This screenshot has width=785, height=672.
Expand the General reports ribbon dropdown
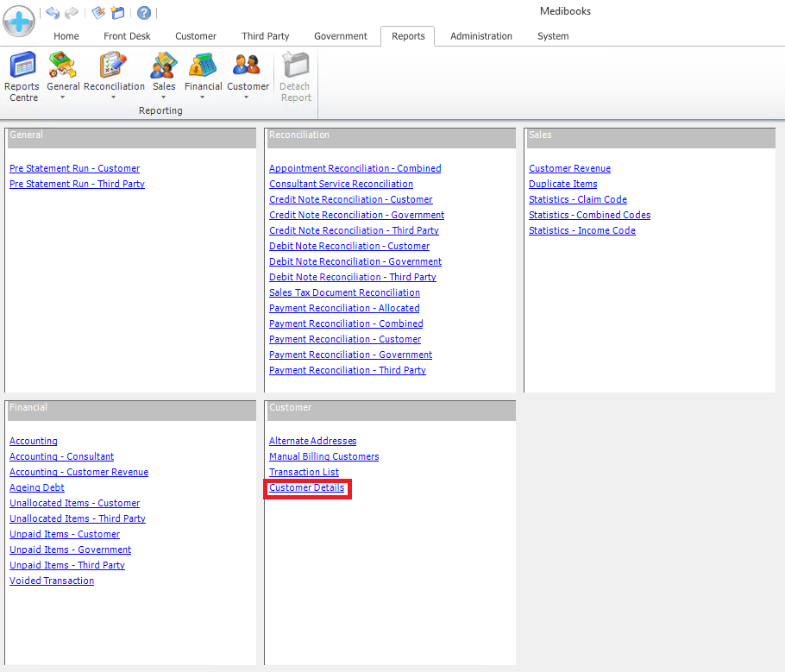click(63, 77)
